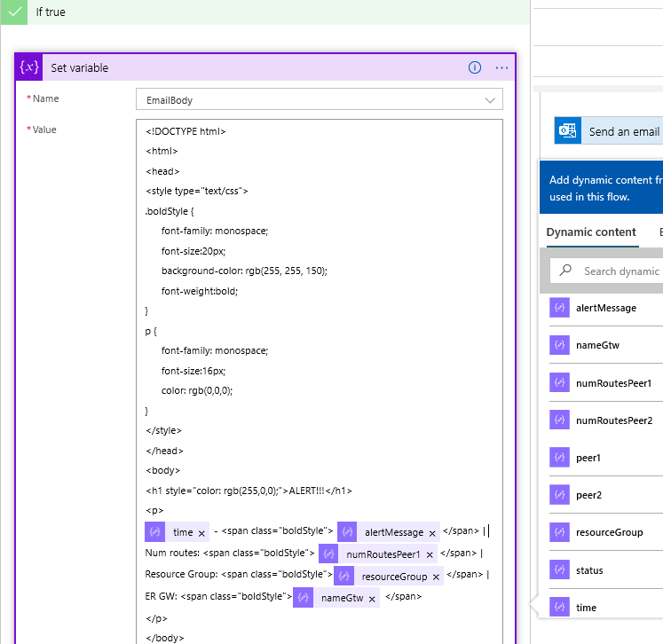
Task: Click the If true checkmark icon
Action: point(14,12)
